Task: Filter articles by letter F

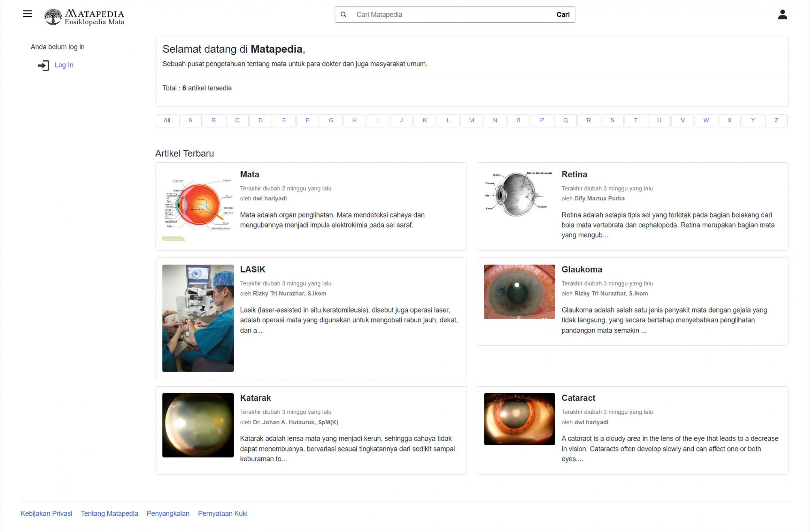Action: [x=307, y=121]
